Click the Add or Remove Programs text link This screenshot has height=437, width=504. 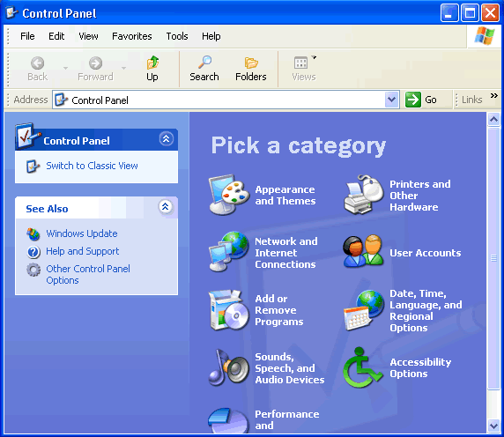coord(279,310)
